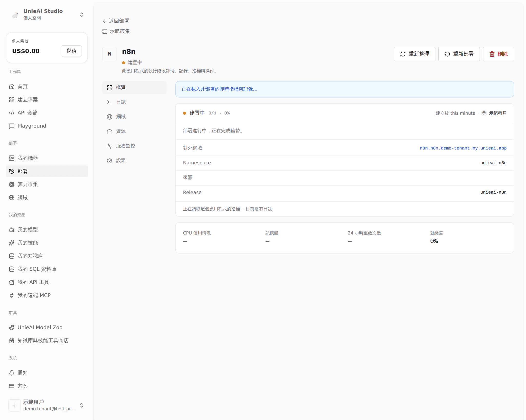Click the 示範叢集 cluster label

click(120, 31)
